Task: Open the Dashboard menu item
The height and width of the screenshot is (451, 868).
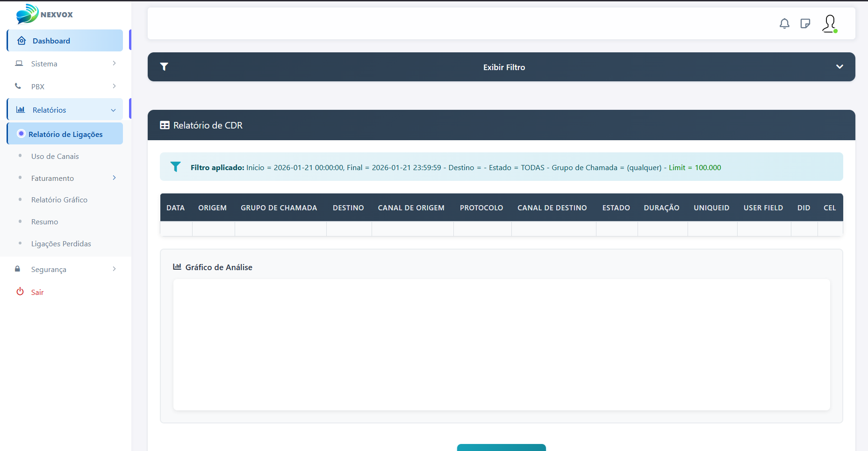Action: click(x=65, y=41)
